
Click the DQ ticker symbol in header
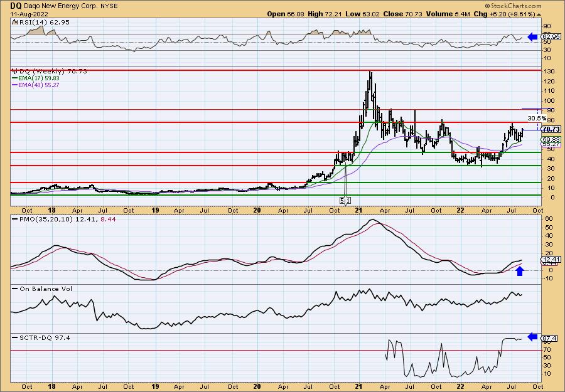(x=16, y=6)
